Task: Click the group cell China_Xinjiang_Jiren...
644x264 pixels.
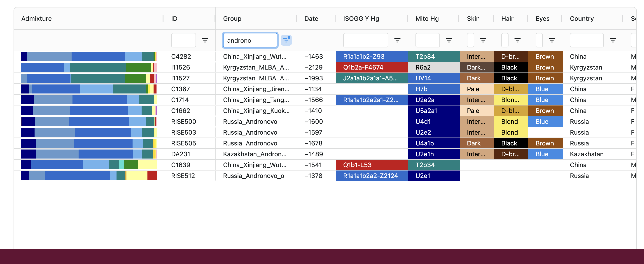Action: pyautogui.click(x=256, y=89)
